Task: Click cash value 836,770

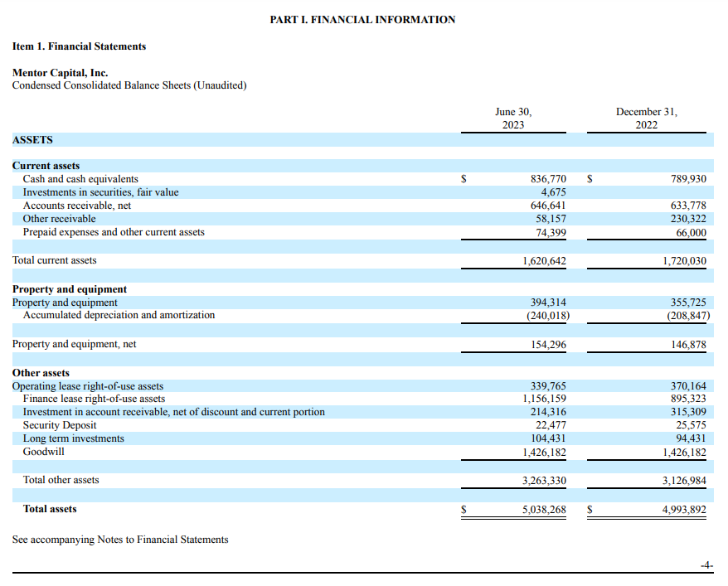Action: tap(548, 179)
